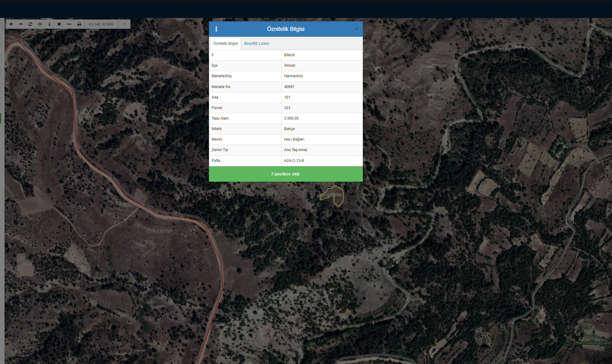612x364 pixels.
Task: Click the Harmankaya Camp map label
Action: click(x=593, y=343)
